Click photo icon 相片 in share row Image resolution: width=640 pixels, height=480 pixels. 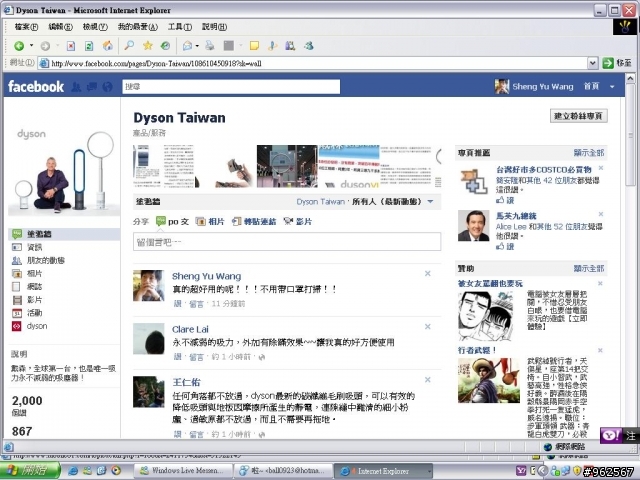click(x=200, y=222)
